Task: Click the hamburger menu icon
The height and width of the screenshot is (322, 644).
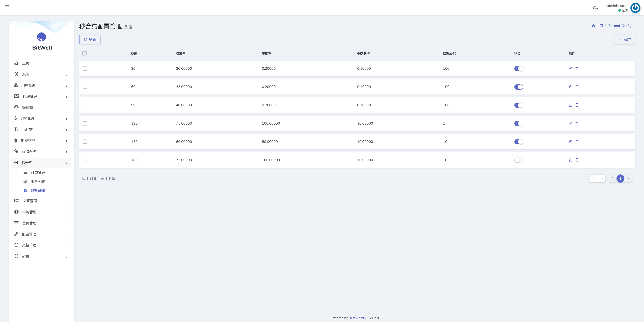Action: point(7,7)
